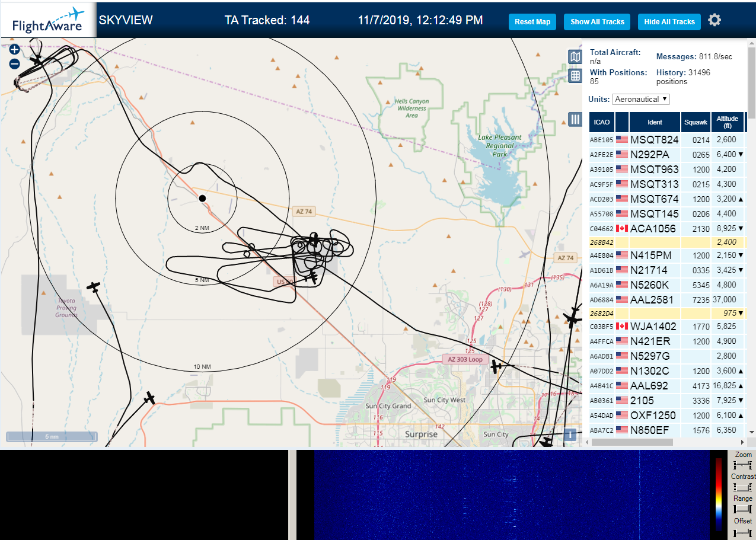Click the aircraft table horizontal scrollbar
This screenshot has width=756, height=540.
tap(632, 442)
